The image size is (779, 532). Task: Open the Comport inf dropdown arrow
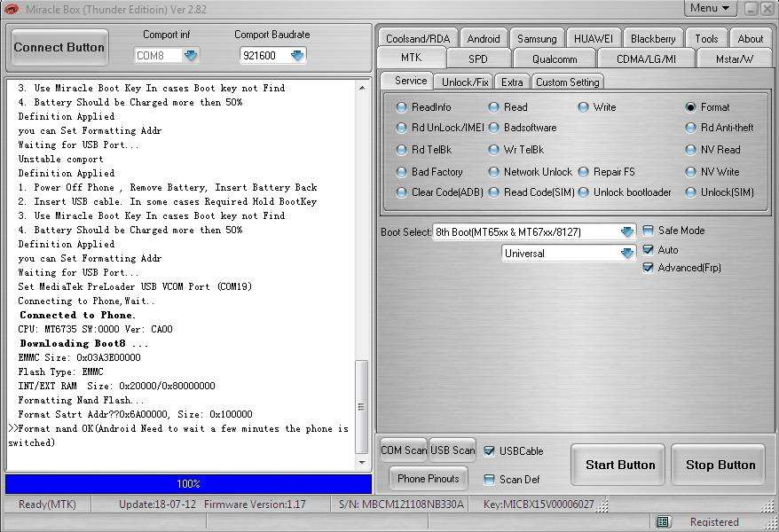click(x=191, y=55)
